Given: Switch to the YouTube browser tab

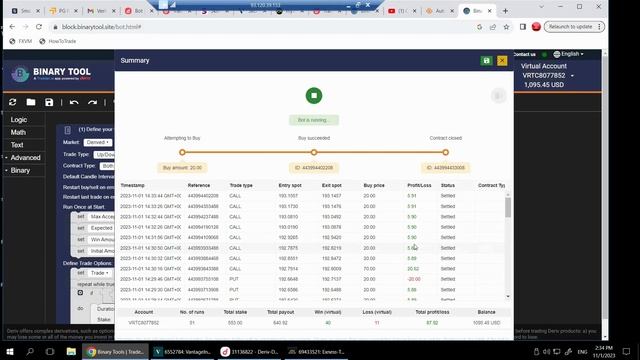Looking at the screenshot, I should [402, 11].
